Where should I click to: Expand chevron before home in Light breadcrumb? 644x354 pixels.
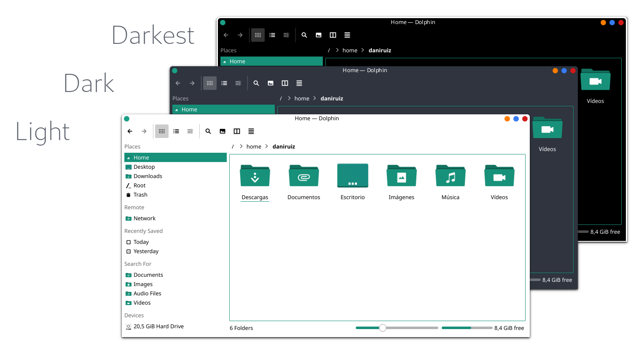pyautogui.click(x=241, y=146)
